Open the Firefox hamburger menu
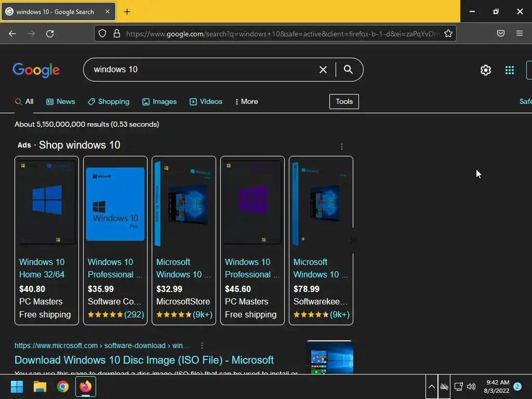This screenshot has width=532, height=399. click(x=520, y=33)
